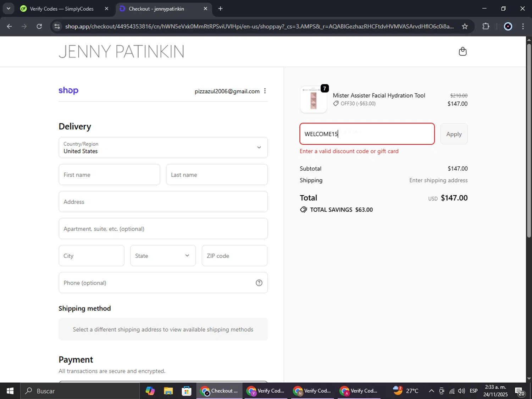The width and height of the screenshot is (532, 399).
Task: Click the Jenny Patinkin store logo
Action: coord(121,52)
